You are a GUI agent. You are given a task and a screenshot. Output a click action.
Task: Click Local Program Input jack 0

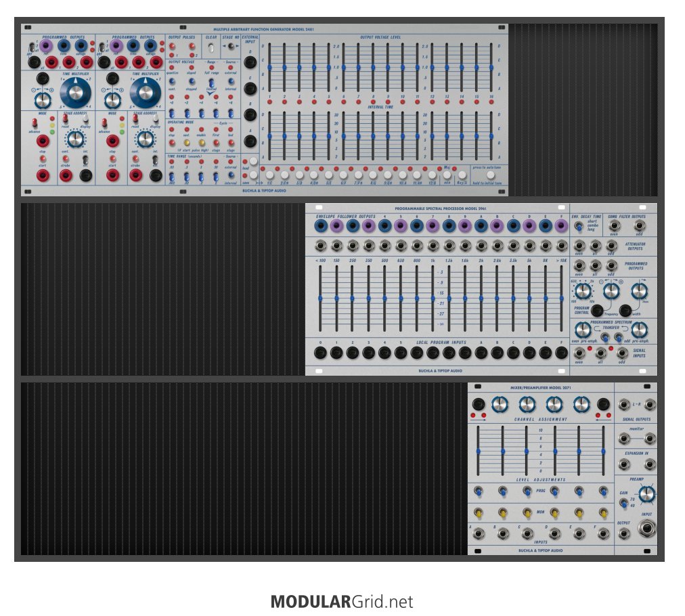320,353
